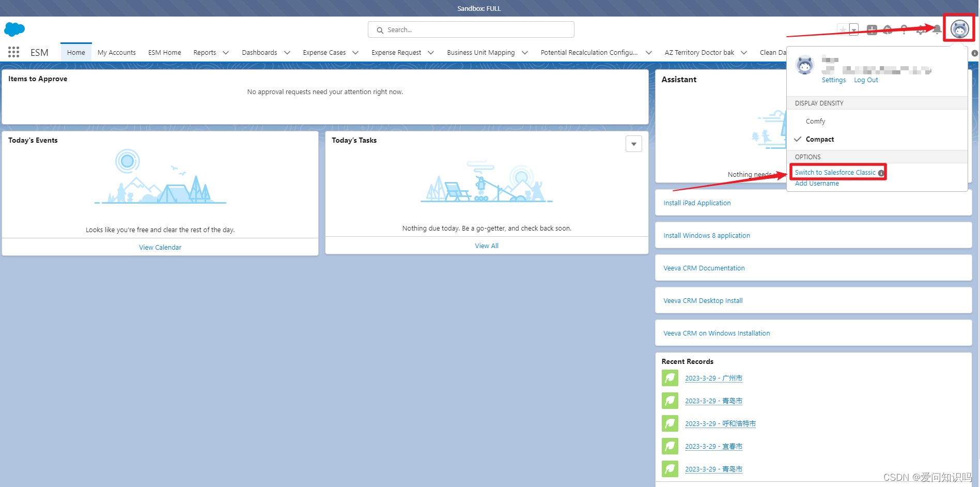Open the Expense Cases tab
The height and width of the screenshot is (487, 980).
[x=324, y=53]
